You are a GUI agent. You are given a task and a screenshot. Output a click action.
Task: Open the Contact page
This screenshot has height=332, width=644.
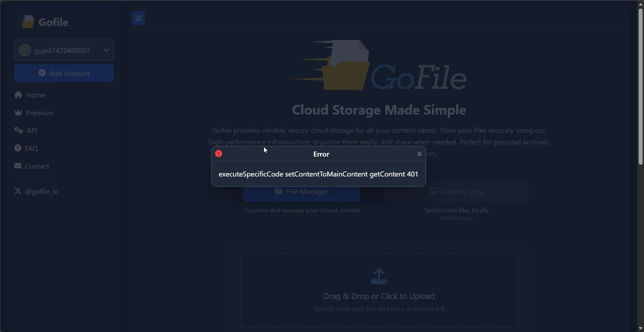32,166
